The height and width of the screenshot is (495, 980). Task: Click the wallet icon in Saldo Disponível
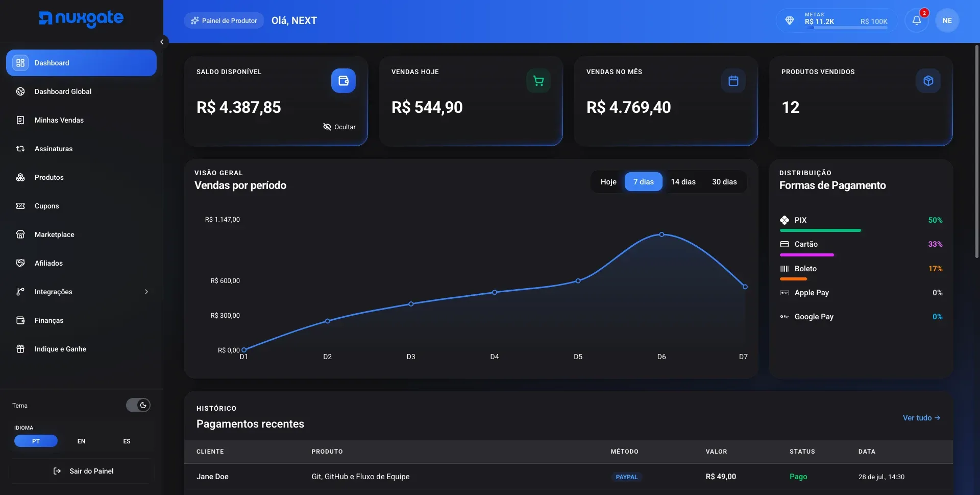344,81
